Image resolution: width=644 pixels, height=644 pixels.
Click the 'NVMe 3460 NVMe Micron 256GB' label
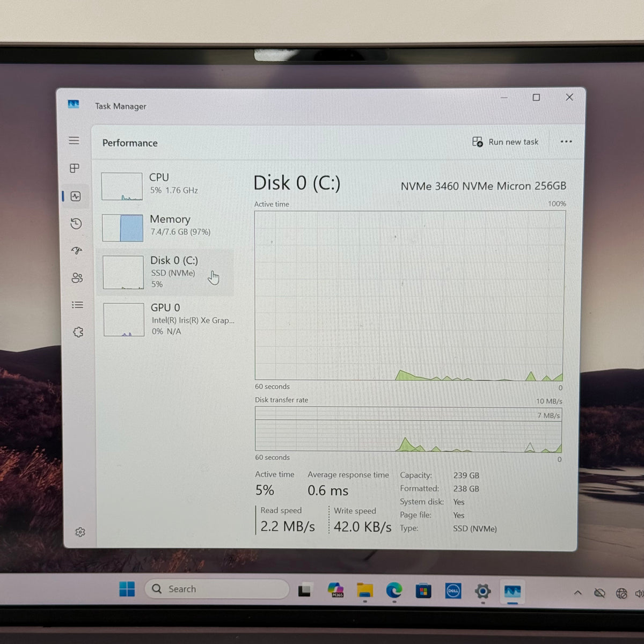[483, 186]
